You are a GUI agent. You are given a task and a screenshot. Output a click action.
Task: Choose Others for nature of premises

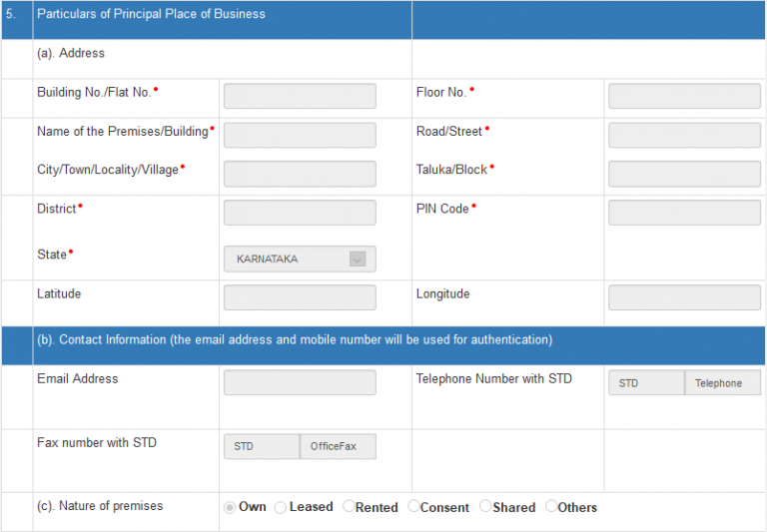(x=551, y=506)
